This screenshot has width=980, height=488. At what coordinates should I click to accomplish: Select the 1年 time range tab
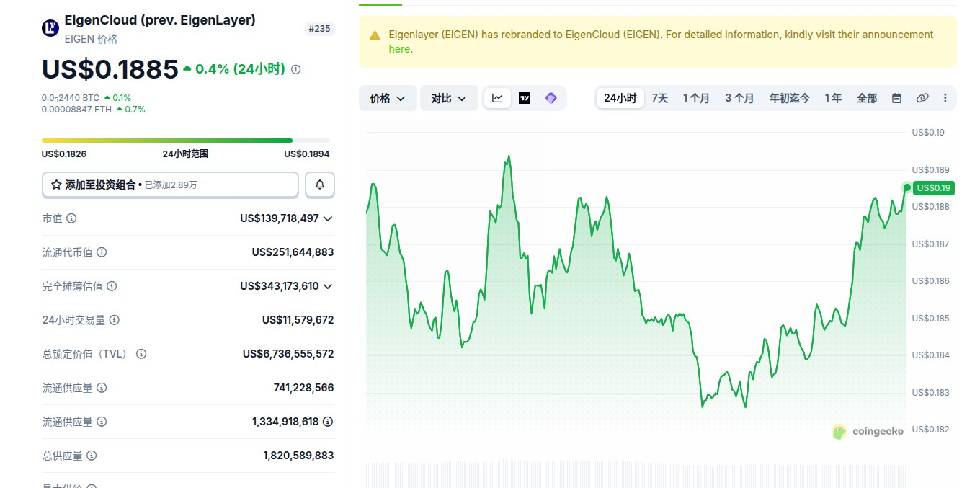pyautogui.click(x=833, y=98)
